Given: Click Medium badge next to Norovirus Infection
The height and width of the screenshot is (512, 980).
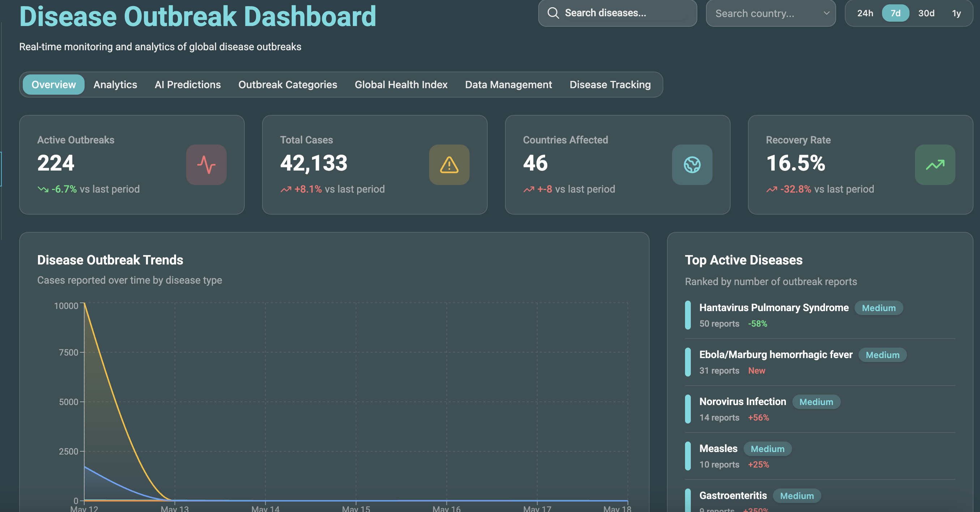Looking at the screenshot, I should pos(816,402).
